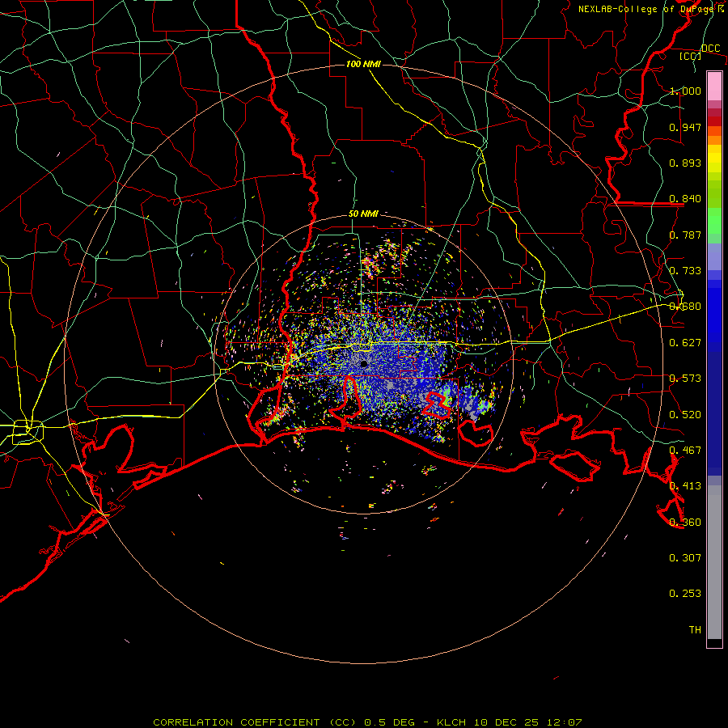Click the Correlation Coefficient KLCH caption at the bottom
The width and height of the screenshot is (728, 728).
367,722
